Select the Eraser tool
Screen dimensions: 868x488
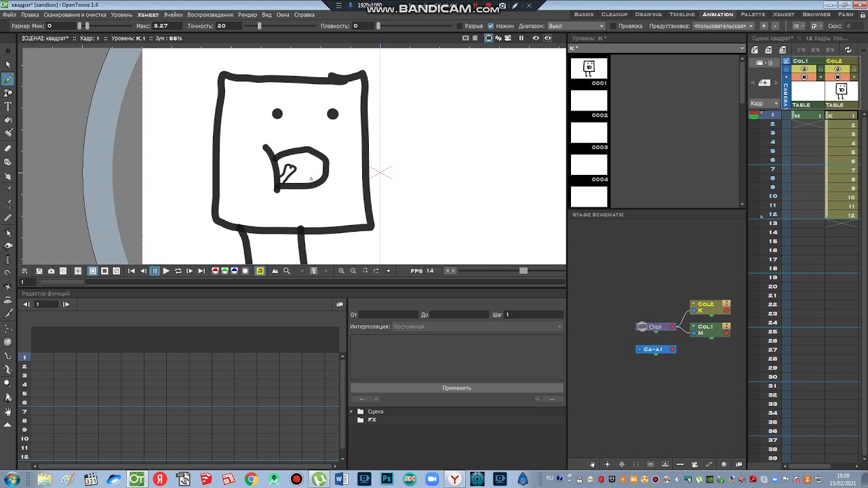coord(8,148)
